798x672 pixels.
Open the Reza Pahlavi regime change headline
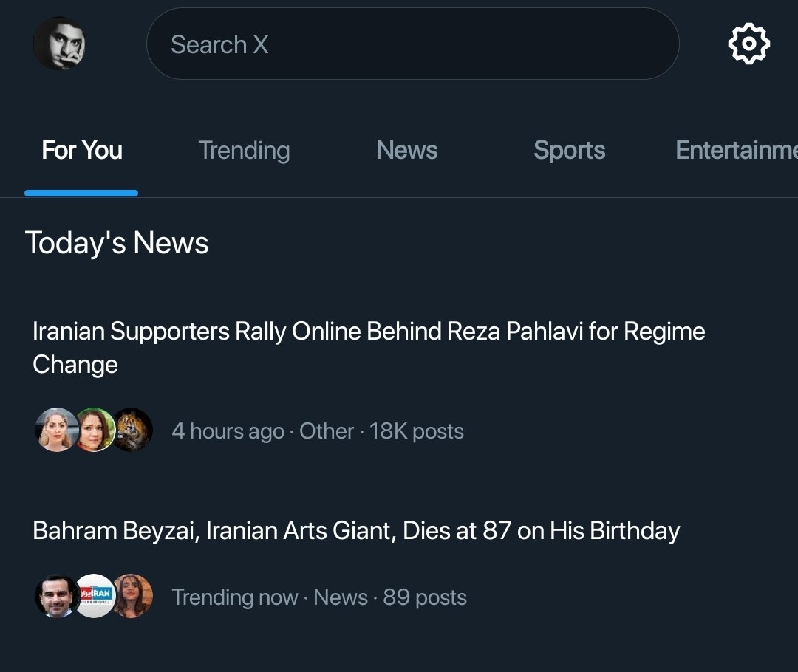coord(369,347)
